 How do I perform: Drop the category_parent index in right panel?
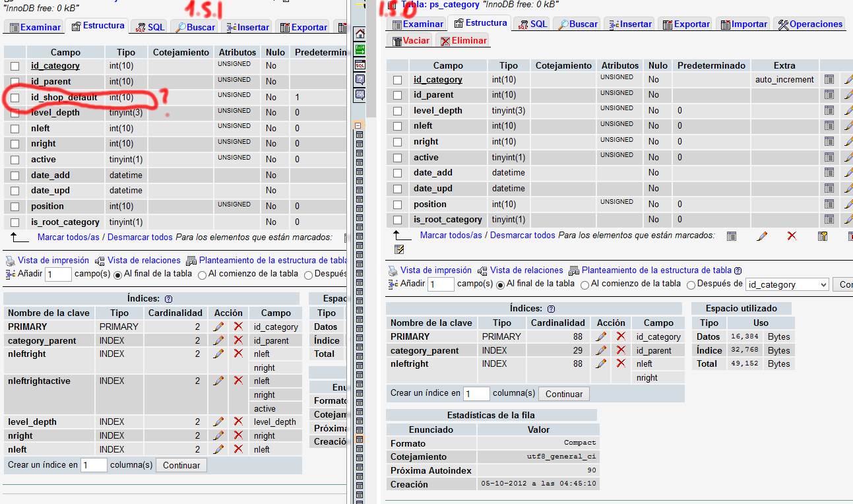point(621,350)
